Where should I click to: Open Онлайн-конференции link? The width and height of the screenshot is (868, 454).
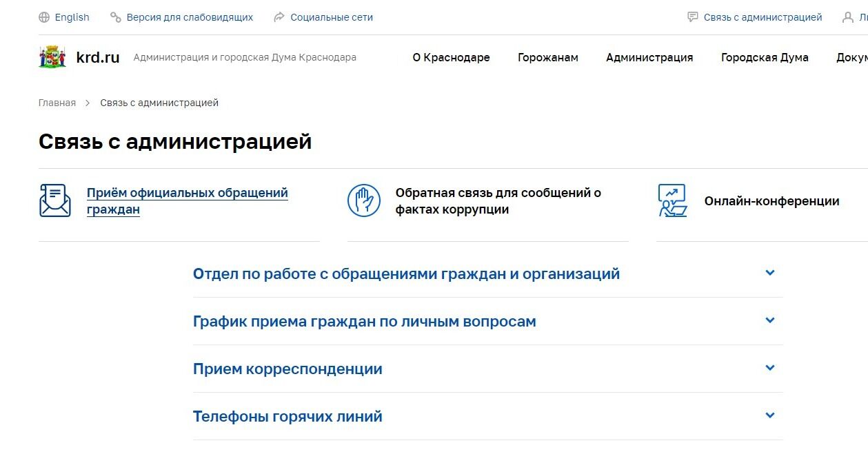pos(772,201)
